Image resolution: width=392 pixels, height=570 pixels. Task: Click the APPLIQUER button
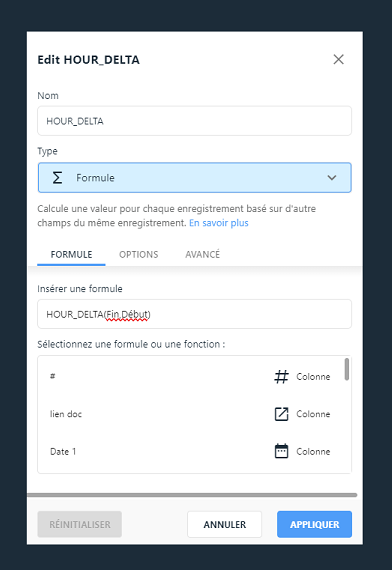(x=314, y=524)
